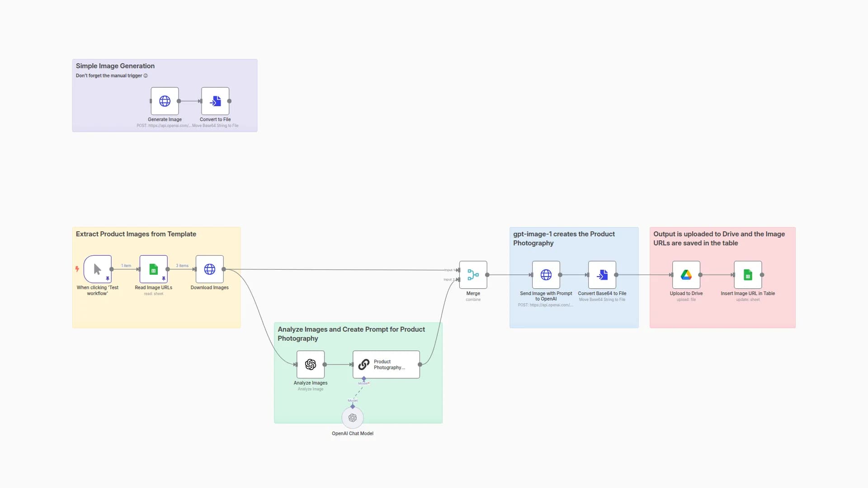Viewport: 868px width, 488px height.
Task: Click Merge node Input 1 connector
Action: click(x=458, y=270)
